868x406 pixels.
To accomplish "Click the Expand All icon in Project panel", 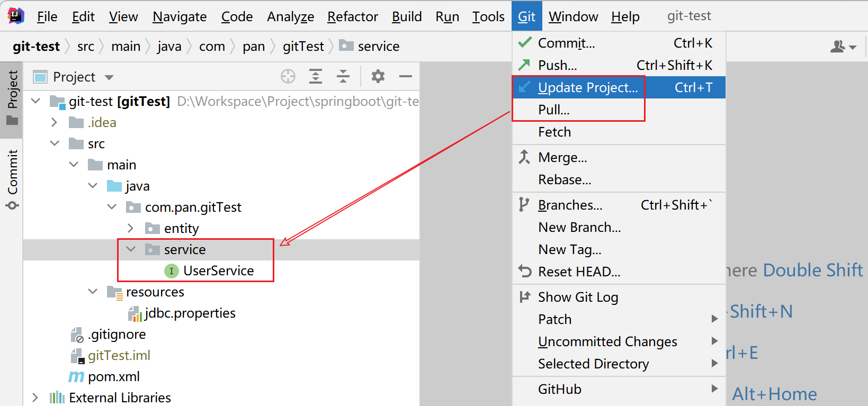I will coord(316,77).
